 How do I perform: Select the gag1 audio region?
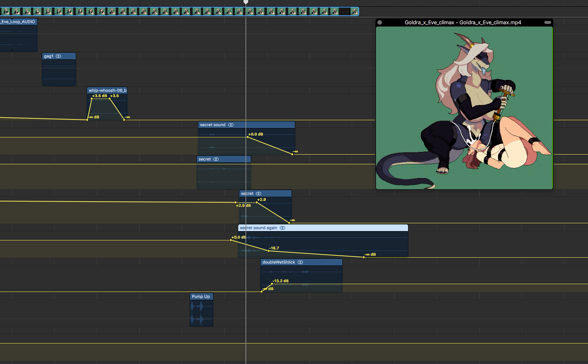[x=59, y=69]
